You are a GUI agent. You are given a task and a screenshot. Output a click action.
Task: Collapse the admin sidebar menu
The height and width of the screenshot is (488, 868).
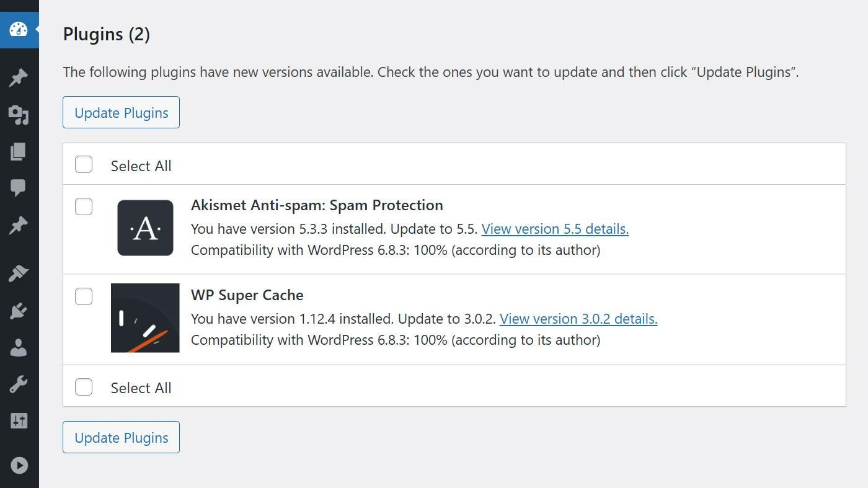pyautogui.click(x=19, y=465)
